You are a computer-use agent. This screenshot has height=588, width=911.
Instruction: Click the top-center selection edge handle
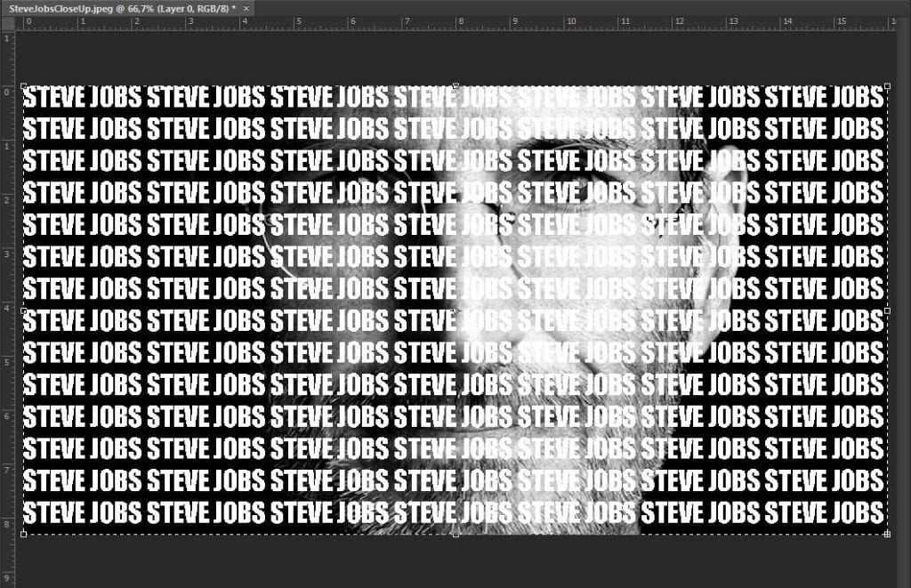pyautogui.click(x=455, y=86)
